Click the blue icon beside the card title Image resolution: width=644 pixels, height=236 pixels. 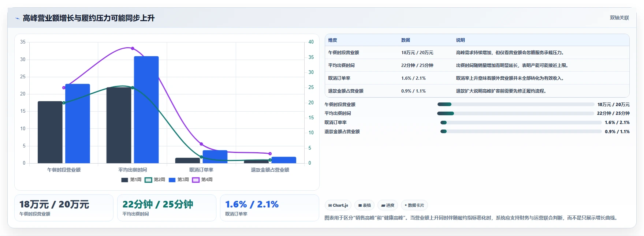(17, 18)
